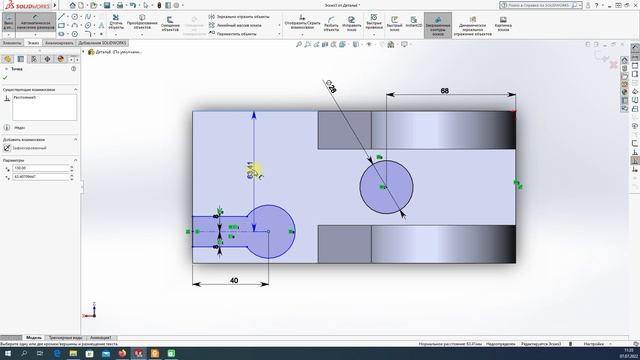
Task: Toggle Shaded Sketch Contours
Action: pos(438,25)
